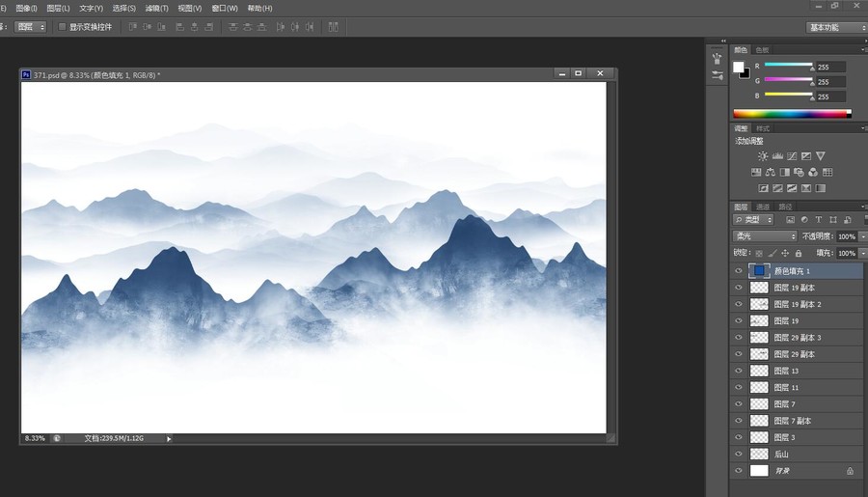
Task: Open the 柔光 blend mode dropdown
Action: coord(765,236)
